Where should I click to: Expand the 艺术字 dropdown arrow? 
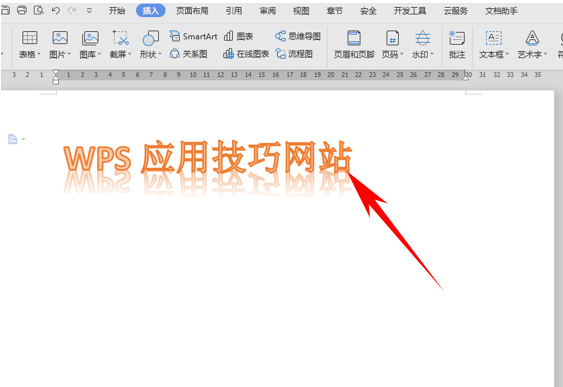point(545,54)
